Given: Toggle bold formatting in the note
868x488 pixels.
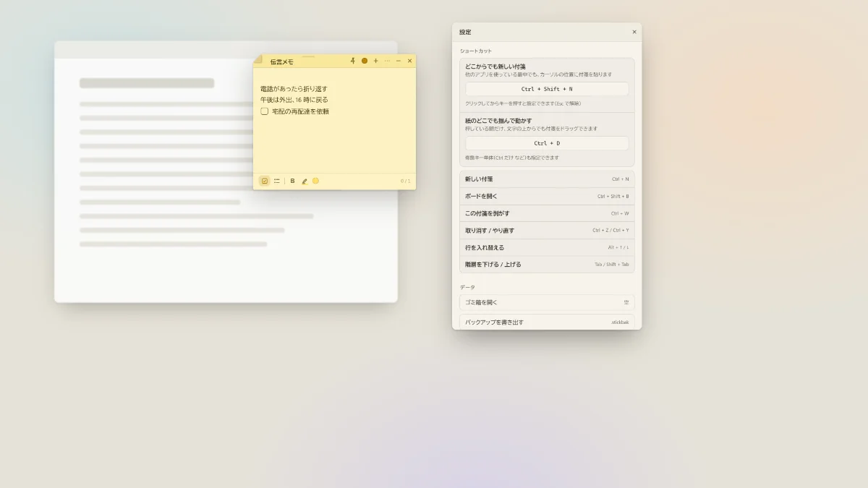Looking at the screenshot, I should click(x=292, y=181).
